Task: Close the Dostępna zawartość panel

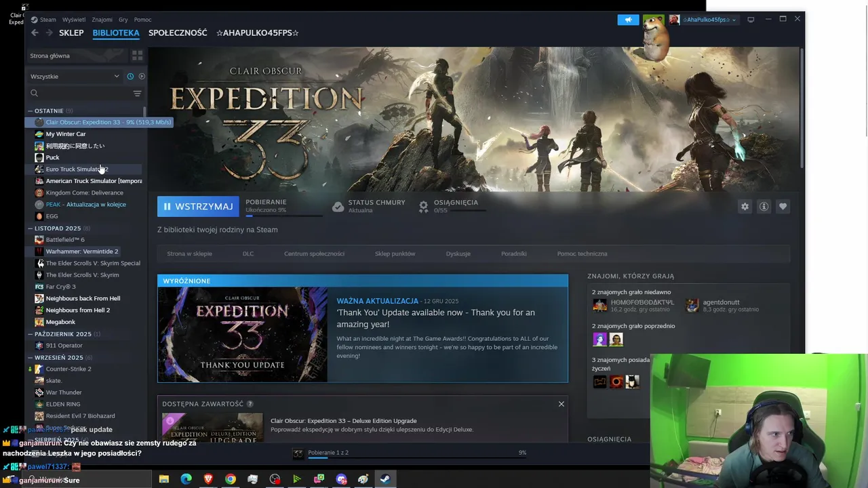Action: [561, 404]
